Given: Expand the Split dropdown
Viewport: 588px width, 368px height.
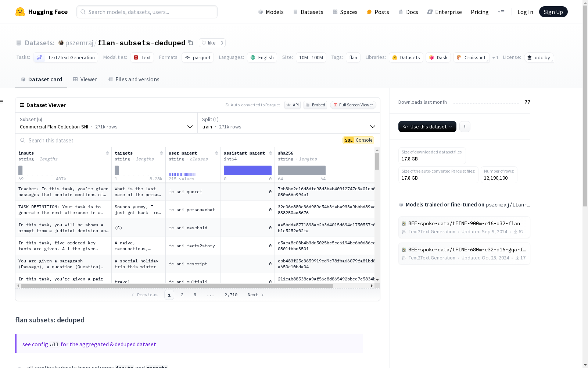Looking at the screenshot, I should 289,123.
